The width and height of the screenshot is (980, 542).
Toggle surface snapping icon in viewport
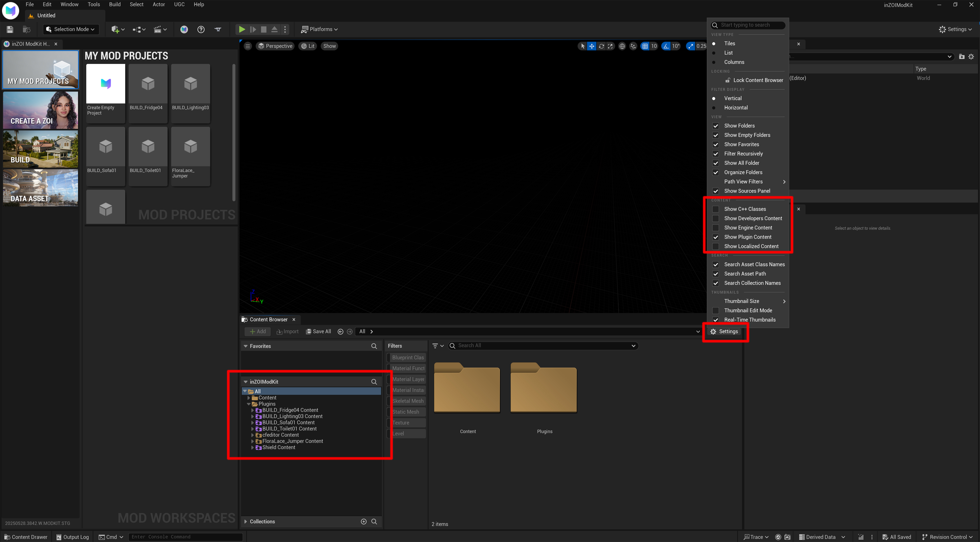(633, 46)
